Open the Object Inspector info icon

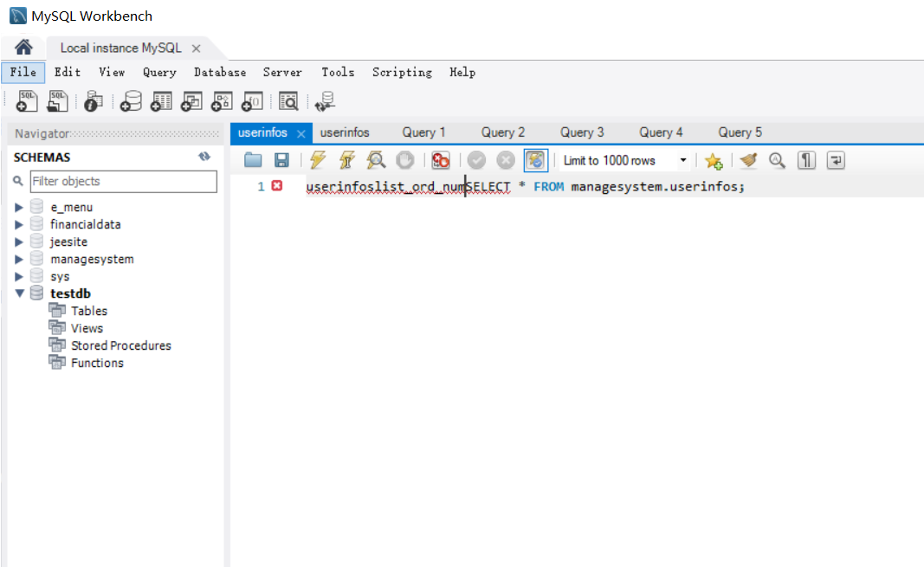(x=94, y=101)
